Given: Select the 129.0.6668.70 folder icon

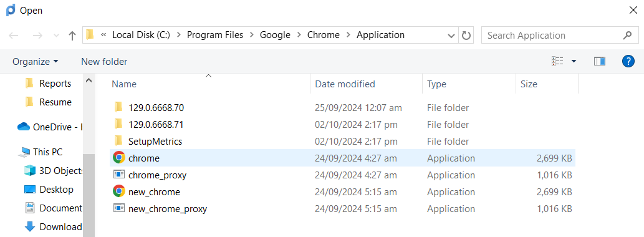Looking at the screenshot, I should pos(118,108).
